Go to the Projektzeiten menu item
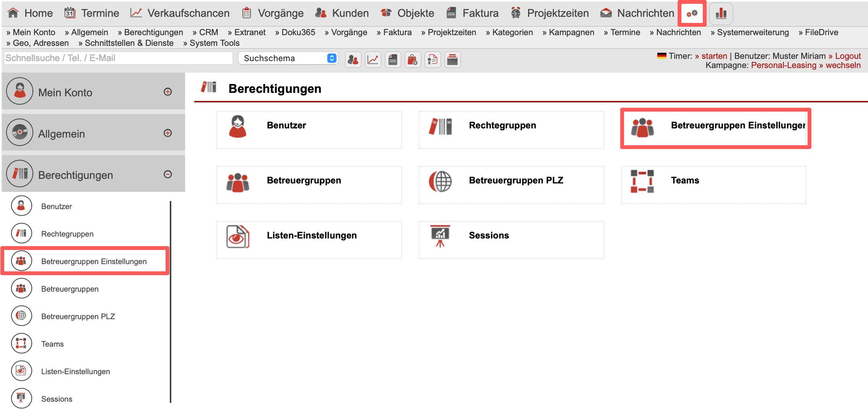 550,13
